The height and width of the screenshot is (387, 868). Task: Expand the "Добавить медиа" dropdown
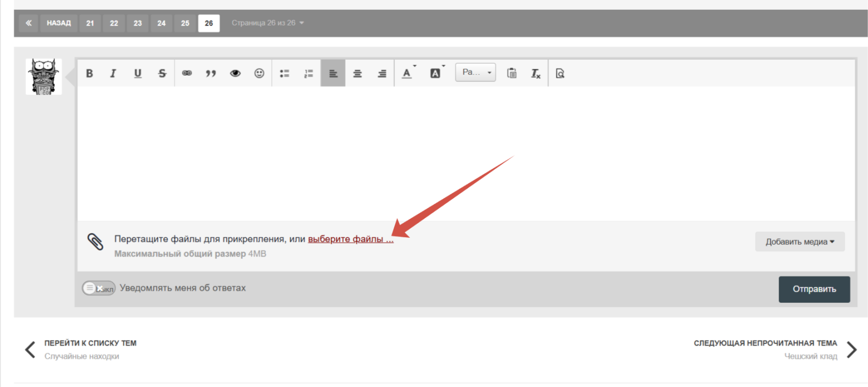point(800,242)
